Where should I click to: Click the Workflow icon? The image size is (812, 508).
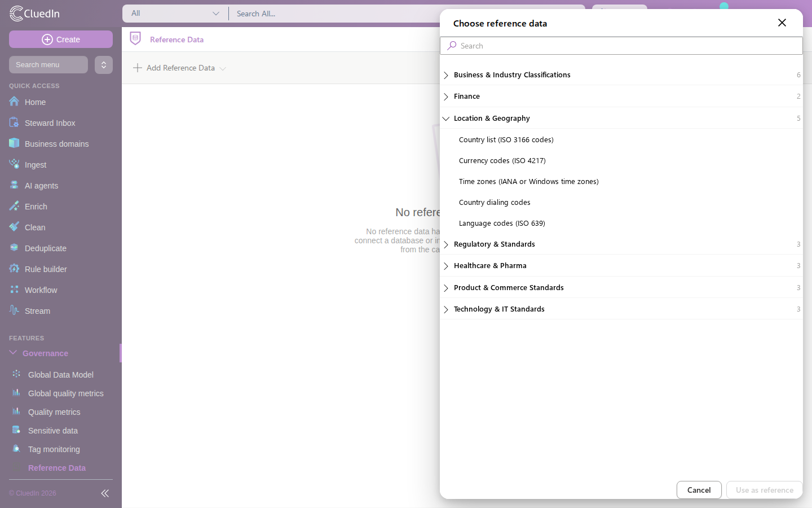14,290
